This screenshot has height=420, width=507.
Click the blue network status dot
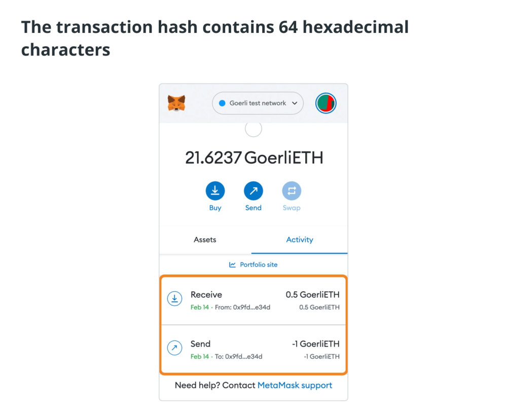(x=222, y=103)
